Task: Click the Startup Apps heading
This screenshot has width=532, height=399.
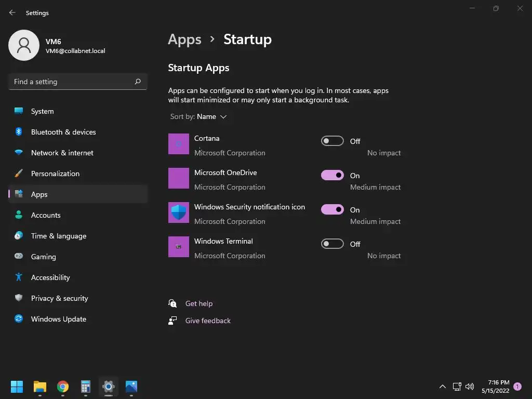Action: pos(198,68)
